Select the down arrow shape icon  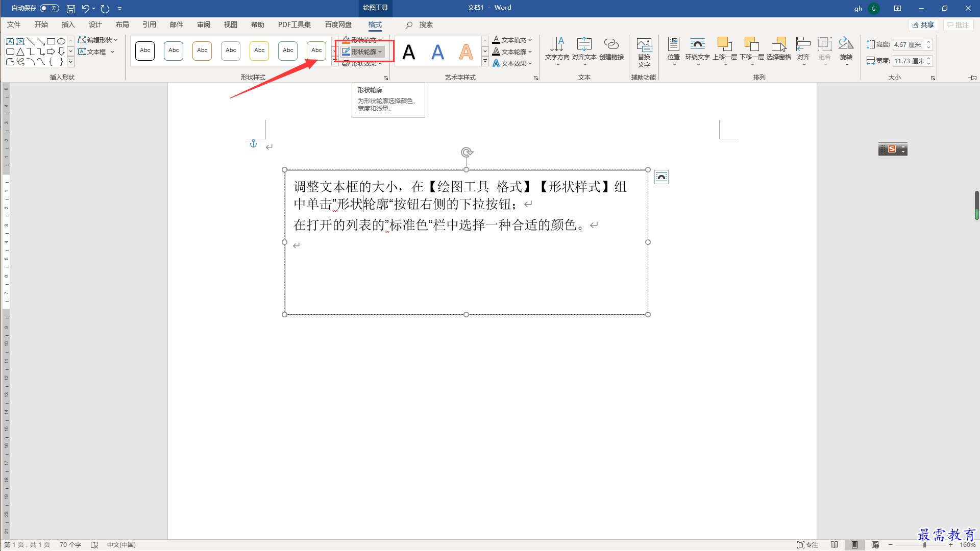click(61, 52)
